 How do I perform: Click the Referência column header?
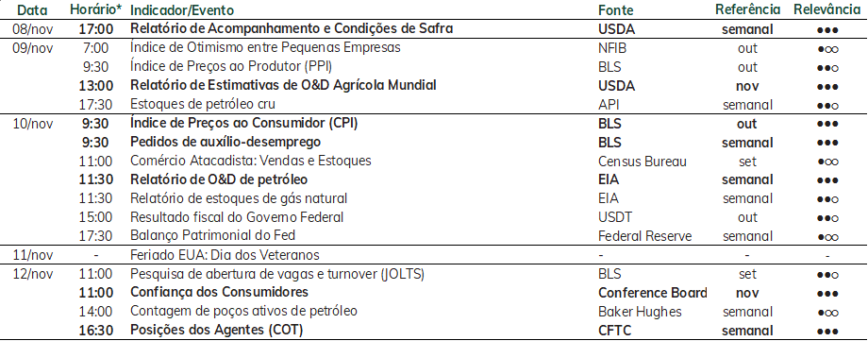tap(747, 10)
